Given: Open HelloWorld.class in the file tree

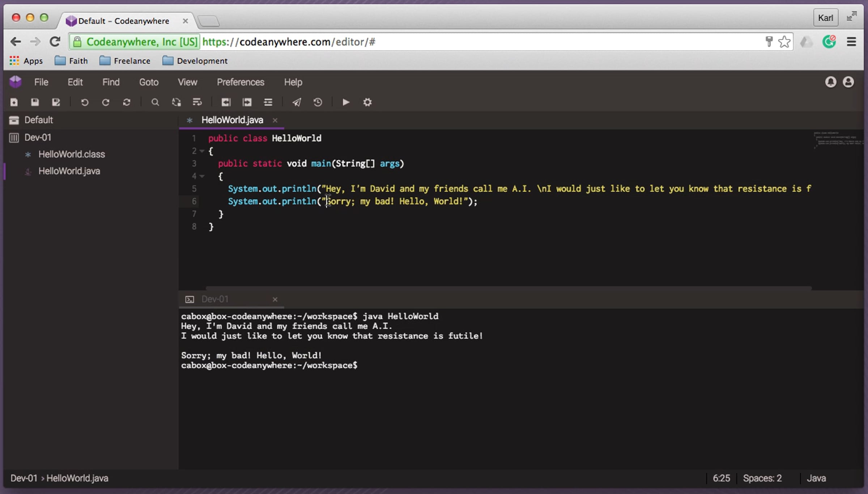Looking at the screenshot, I should (72, 154).
